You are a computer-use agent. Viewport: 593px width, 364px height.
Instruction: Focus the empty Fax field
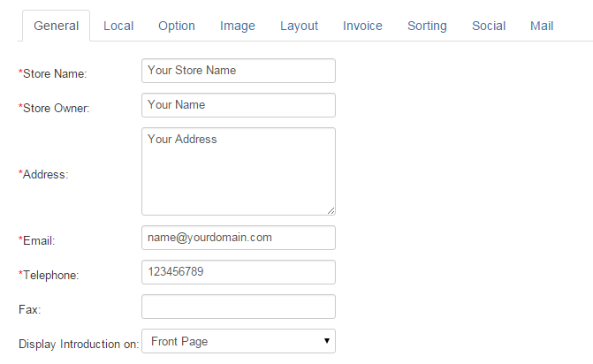(238, 307)
